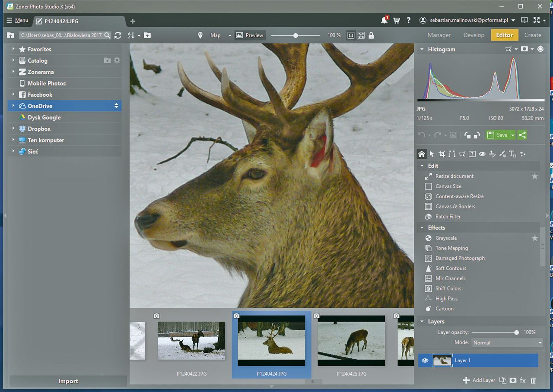Toggle fullscreen mode icon in title bar

tap(537, 20)
